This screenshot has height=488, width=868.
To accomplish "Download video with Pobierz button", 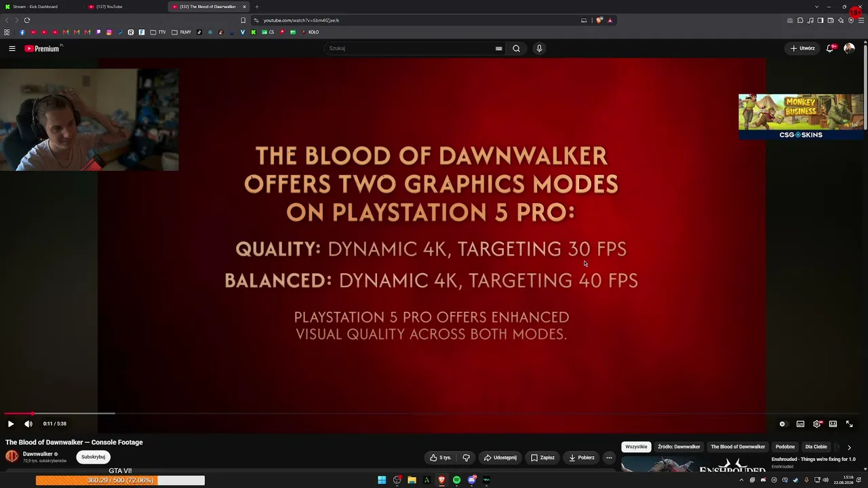I will [581, 457].
